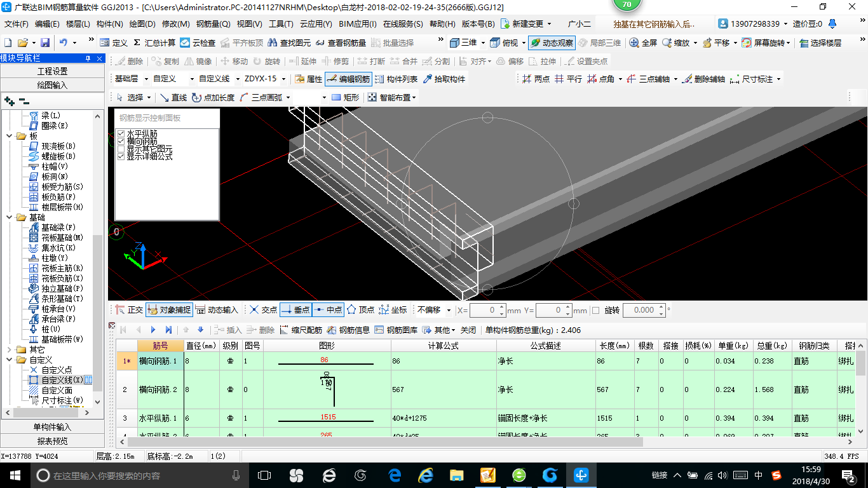Viewport: 868px width, 488px height.
Task: Click the X coordinate input field
Action: [x=487, y=310]
